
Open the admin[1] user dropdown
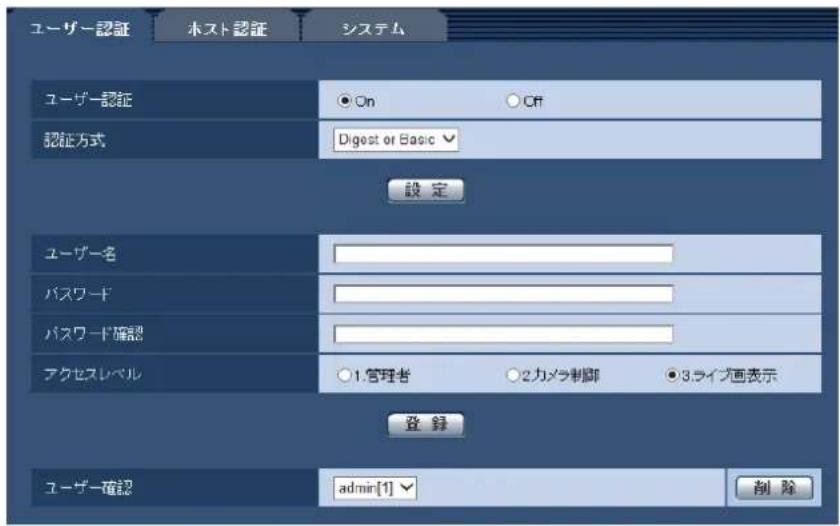coord(374,488)
